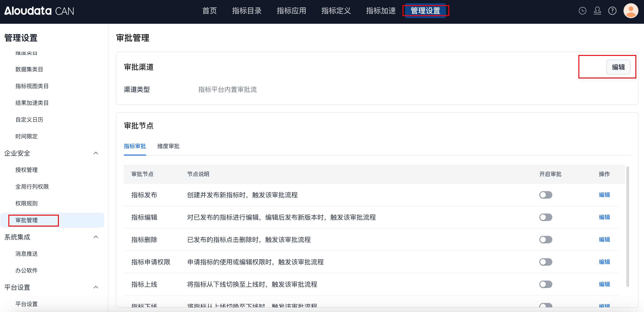644x312 pixels.
Task: Open 指标目录 in top navigation
Action: (x=246, y=11)
